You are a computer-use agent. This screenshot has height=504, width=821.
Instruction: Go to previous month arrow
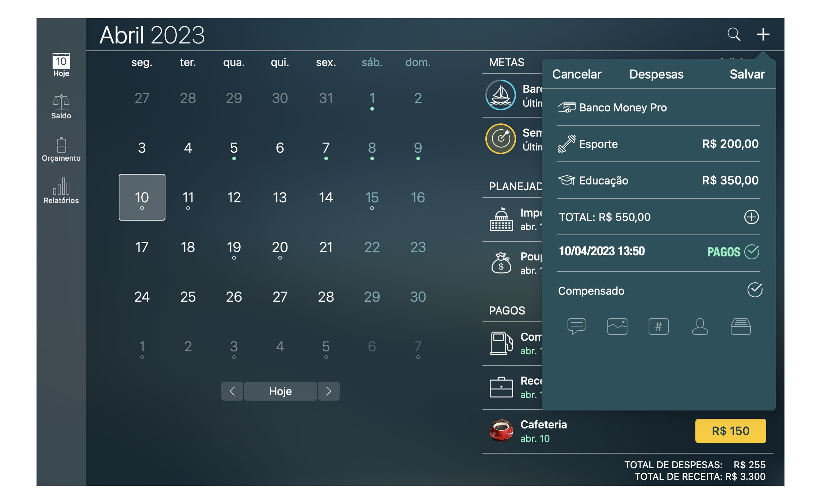[232, 391]
